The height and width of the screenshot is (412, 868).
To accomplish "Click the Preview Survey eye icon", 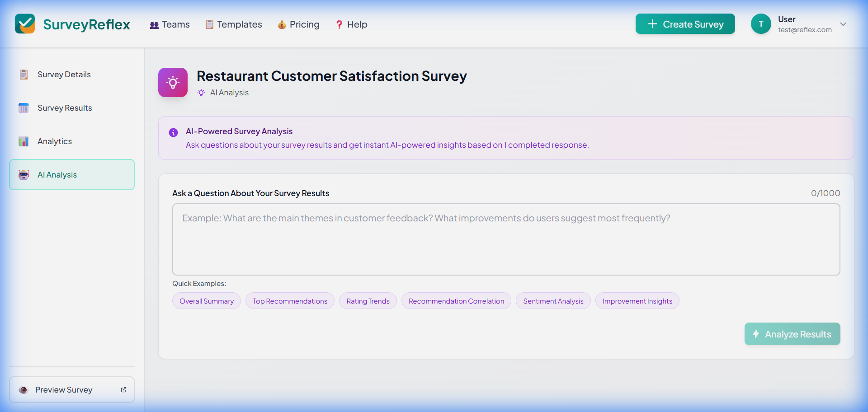I will (23, 389).
